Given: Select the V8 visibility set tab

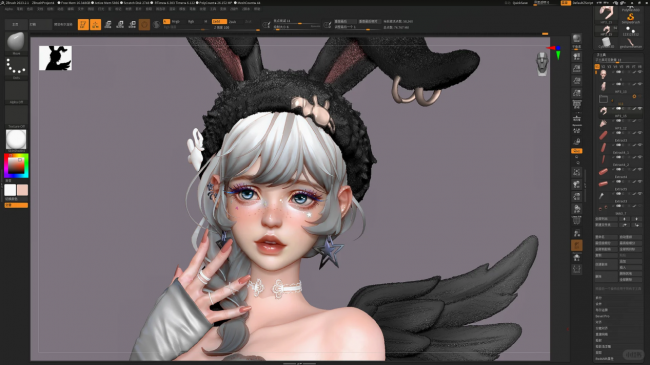Looking at the screenshot, I should (x=640, y=66).
